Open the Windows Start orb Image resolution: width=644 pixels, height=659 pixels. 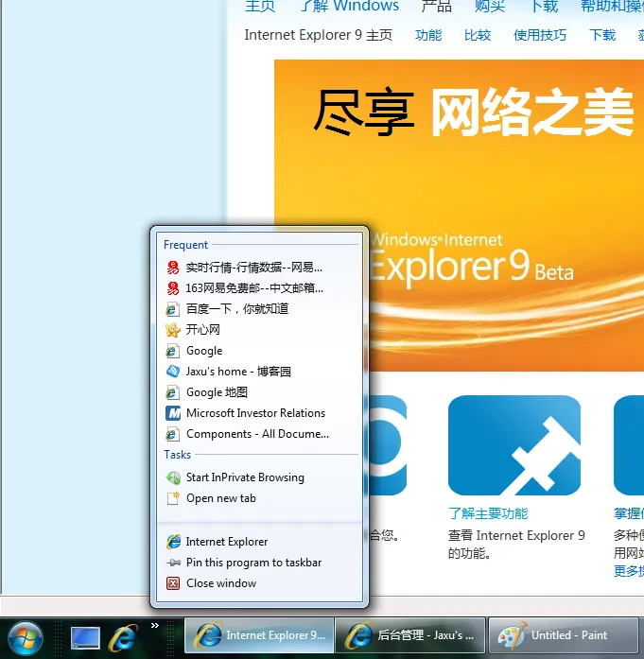(x=26, y=639)
